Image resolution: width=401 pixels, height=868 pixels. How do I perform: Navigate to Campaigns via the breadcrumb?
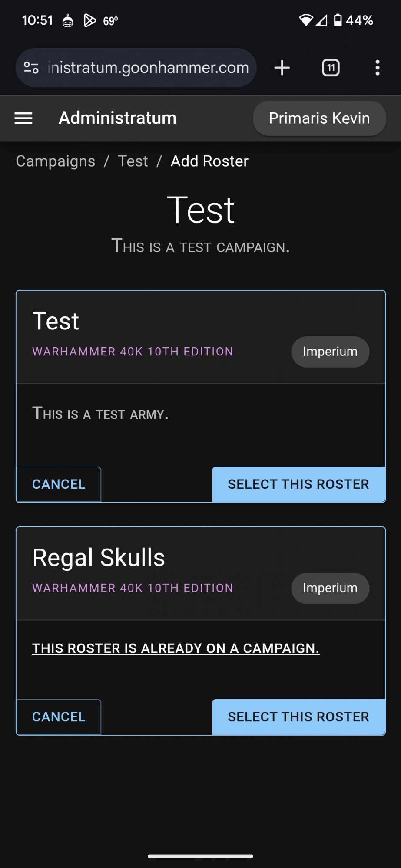pos(55,161)
